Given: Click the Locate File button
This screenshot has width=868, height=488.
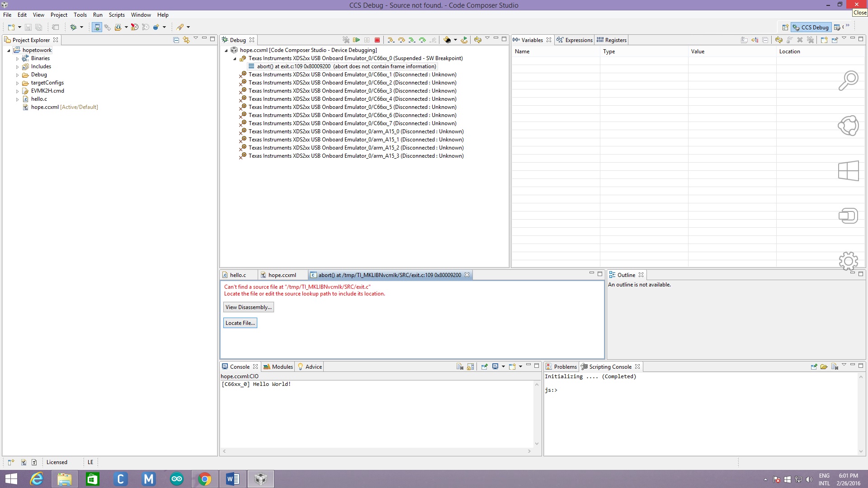Looking at the screenshot, I should (240, 323).
